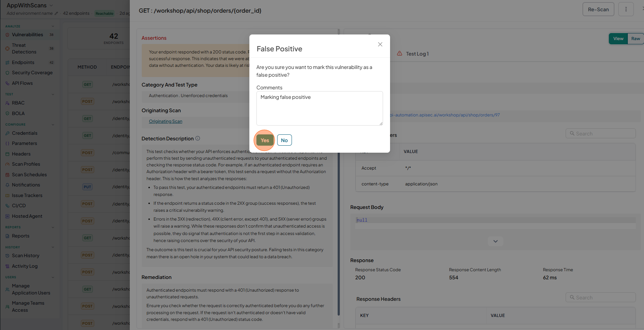Click the Detection Description info icon

click(198, 138)
